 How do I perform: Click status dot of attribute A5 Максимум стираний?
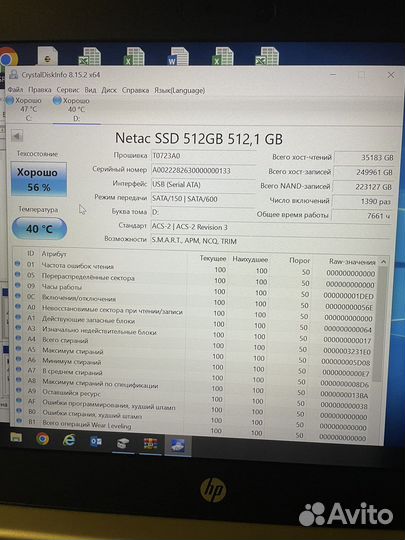pyautogui.click(x=19, y=349)
